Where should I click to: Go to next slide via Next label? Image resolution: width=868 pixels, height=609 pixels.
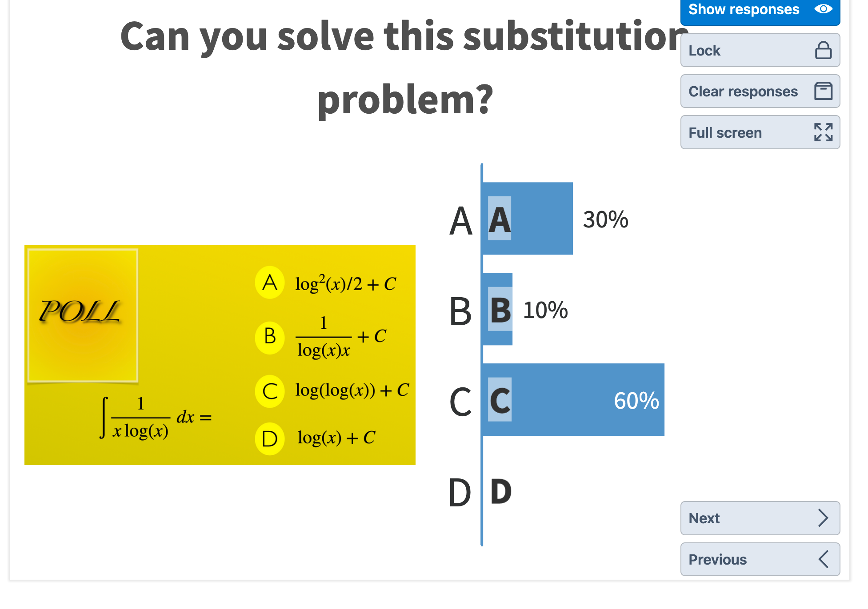click(704, 518)
